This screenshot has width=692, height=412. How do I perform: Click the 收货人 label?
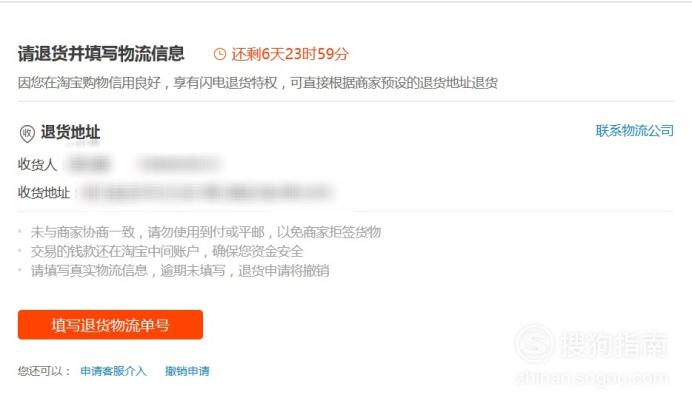38,164
